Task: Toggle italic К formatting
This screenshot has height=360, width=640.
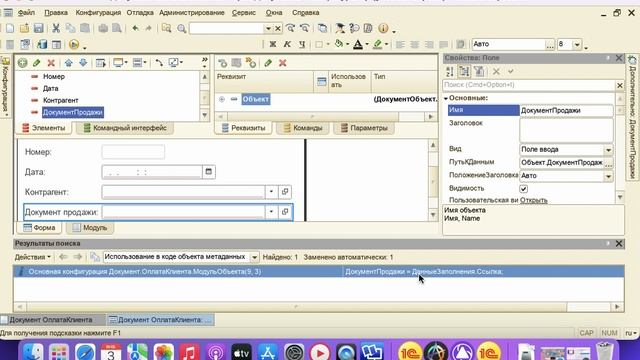Action: click(x=287, y=44)
